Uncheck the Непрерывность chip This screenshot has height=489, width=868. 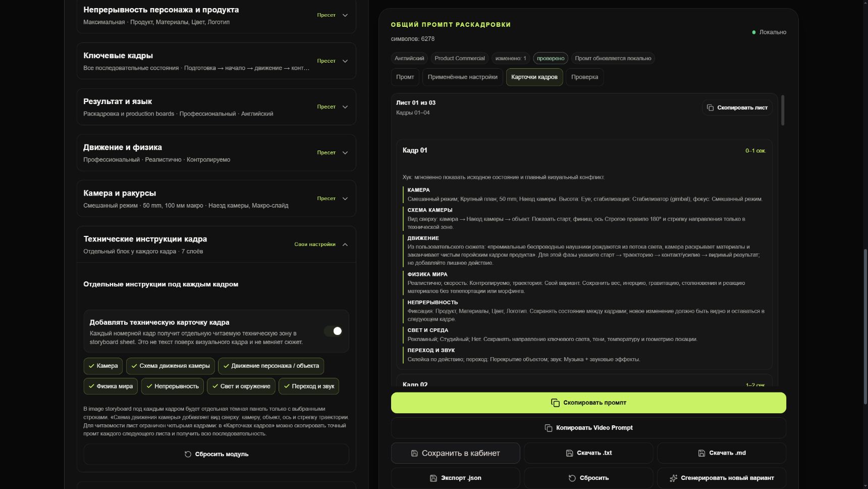[173, 386]
